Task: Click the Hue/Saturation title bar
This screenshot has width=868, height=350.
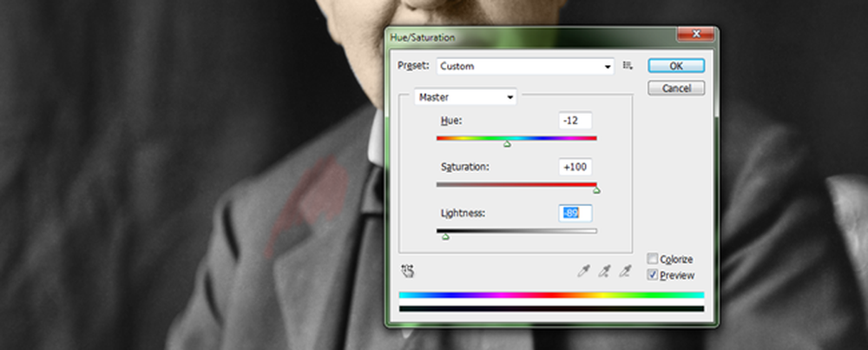Action: point(531,37)
